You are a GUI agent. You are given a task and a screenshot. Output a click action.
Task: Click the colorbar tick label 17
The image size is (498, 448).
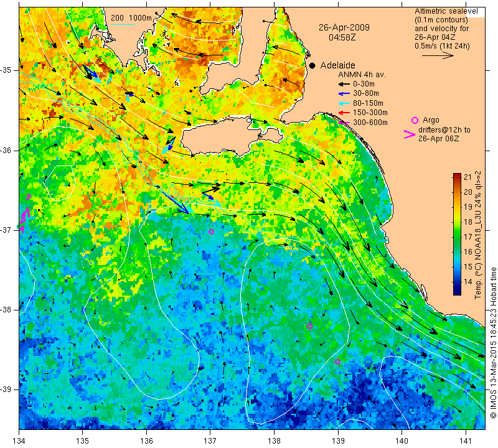point(467,237)
